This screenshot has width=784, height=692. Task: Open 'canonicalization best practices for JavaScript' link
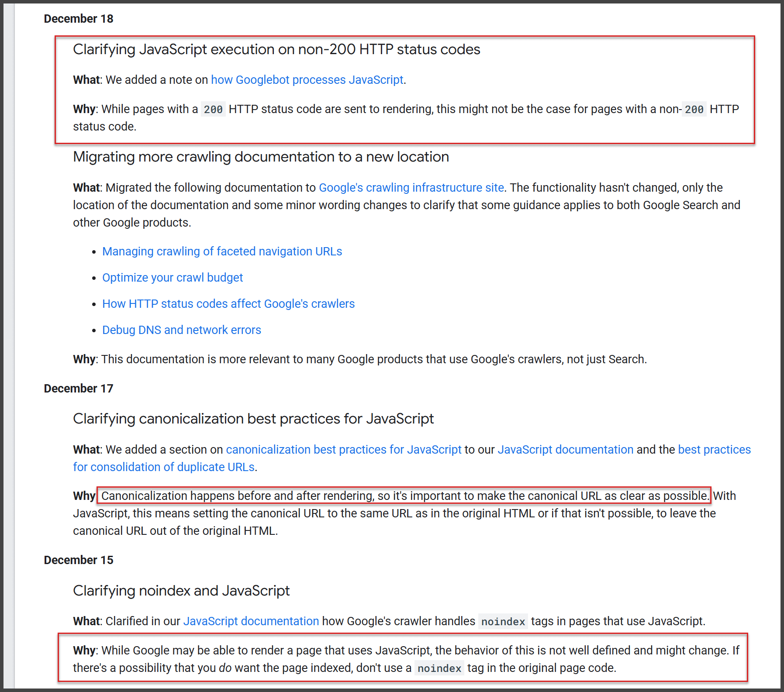[x=344, y=450]
